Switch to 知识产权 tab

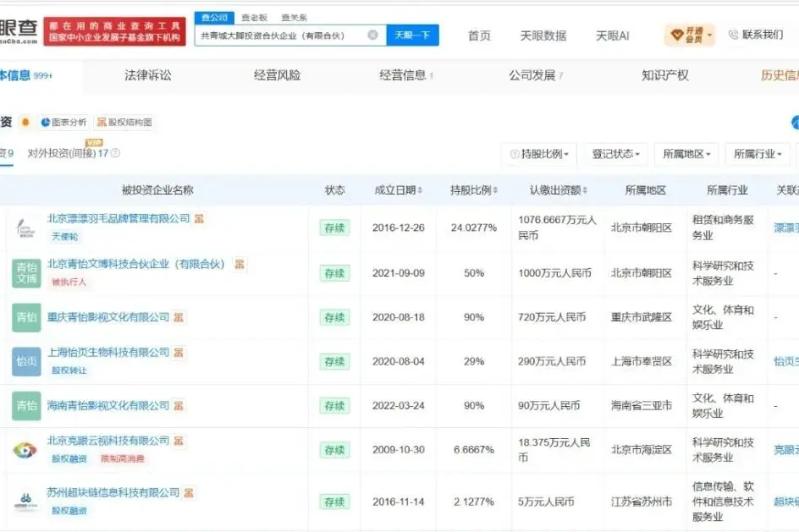coord(665,75)
